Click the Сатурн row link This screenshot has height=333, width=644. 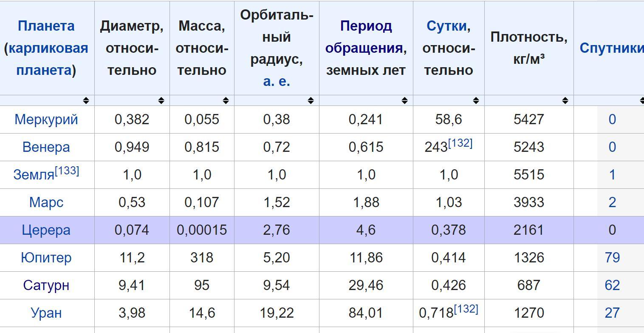pyautogui.click(x=46, y=285)
